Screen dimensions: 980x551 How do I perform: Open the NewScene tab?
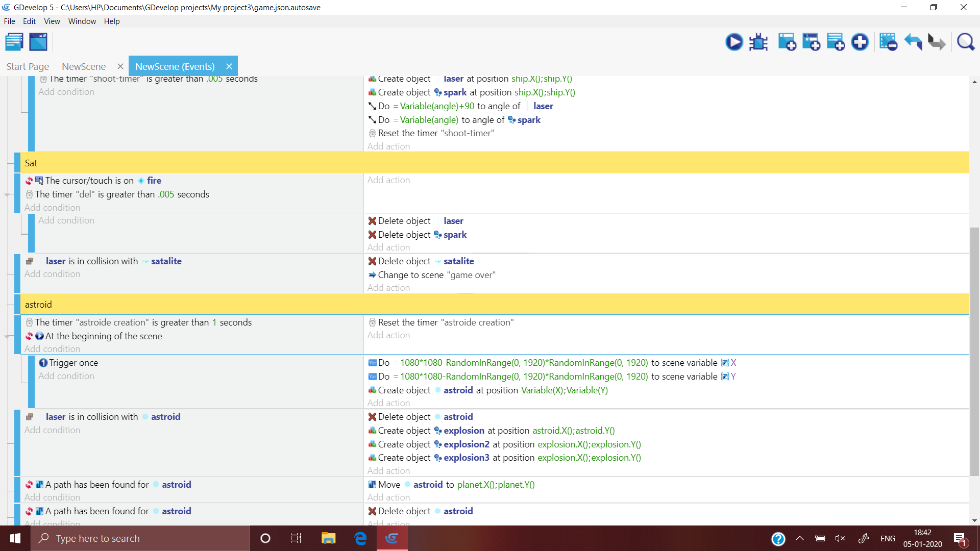point(84,66)
